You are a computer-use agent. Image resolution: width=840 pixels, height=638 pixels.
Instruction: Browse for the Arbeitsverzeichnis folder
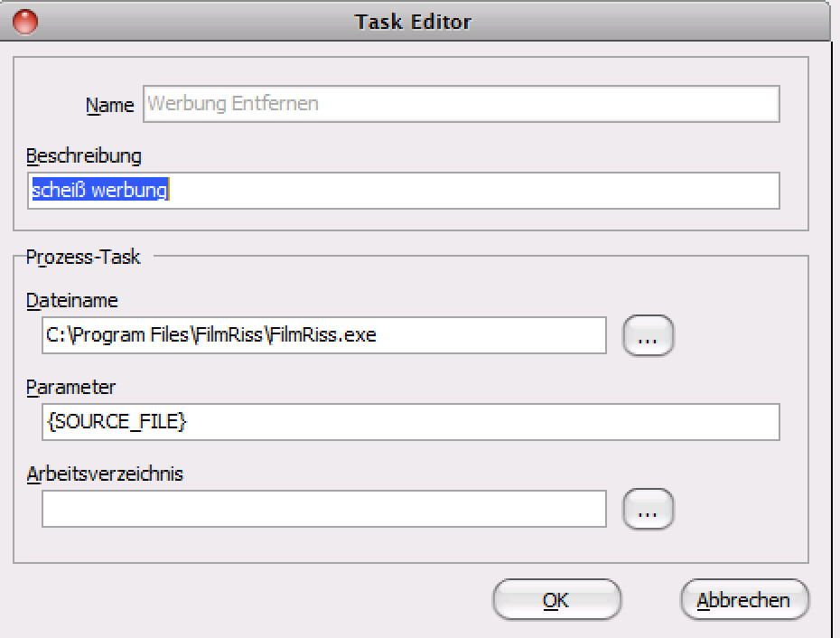pyautogui.click(x=648, y=509)
